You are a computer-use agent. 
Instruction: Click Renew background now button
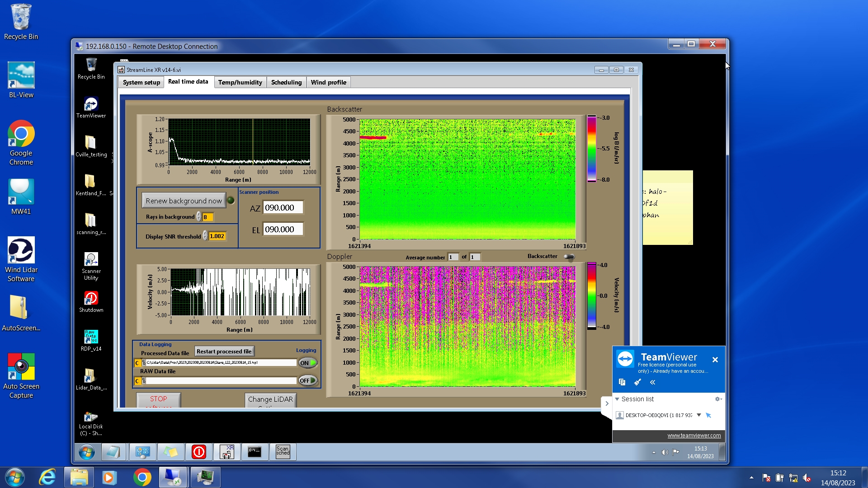click(x=184, y=201)
